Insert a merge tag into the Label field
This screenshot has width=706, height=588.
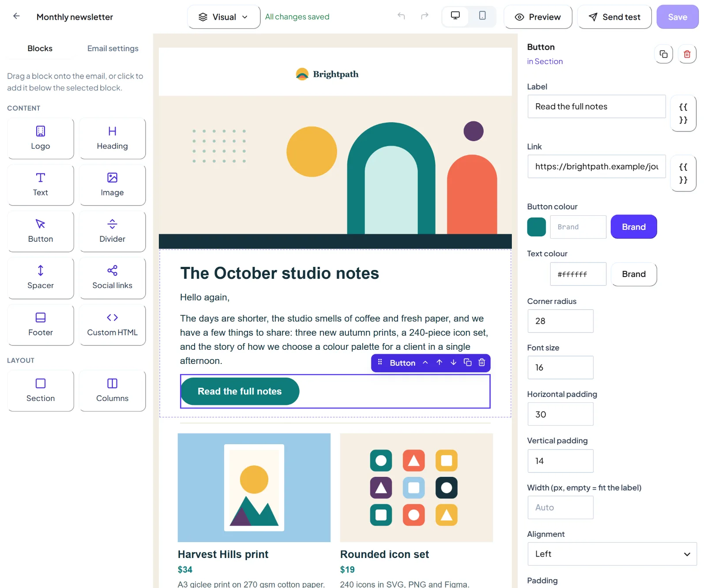[x=683, y=113]
